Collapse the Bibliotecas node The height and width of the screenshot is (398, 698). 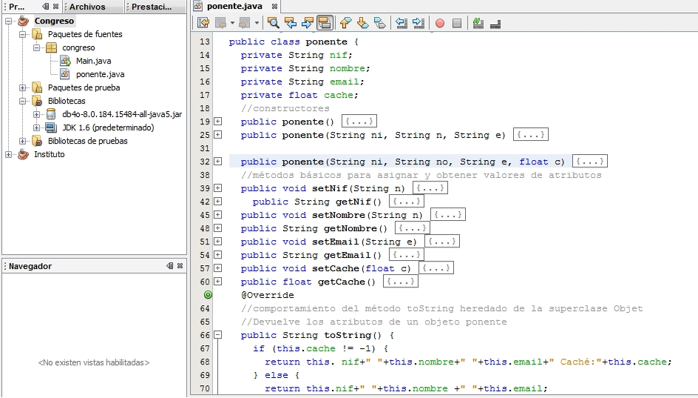pyautogui.click(x=22, y=101)
